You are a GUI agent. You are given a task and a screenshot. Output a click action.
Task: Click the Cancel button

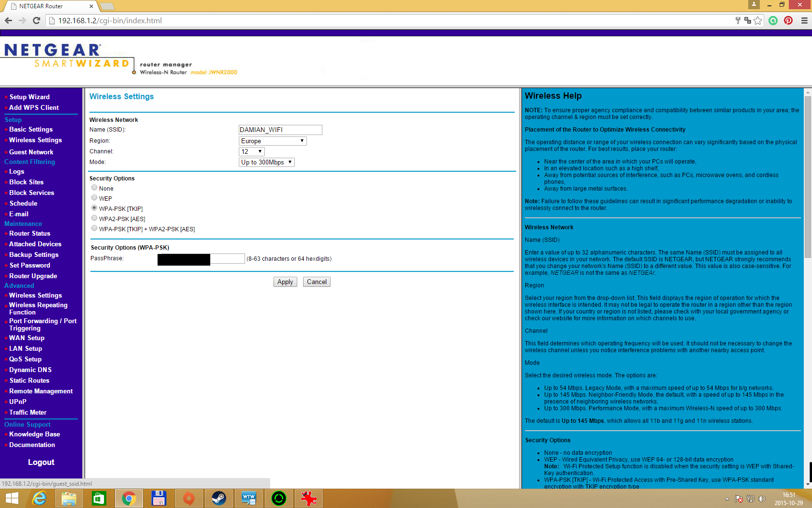point(317,282)
